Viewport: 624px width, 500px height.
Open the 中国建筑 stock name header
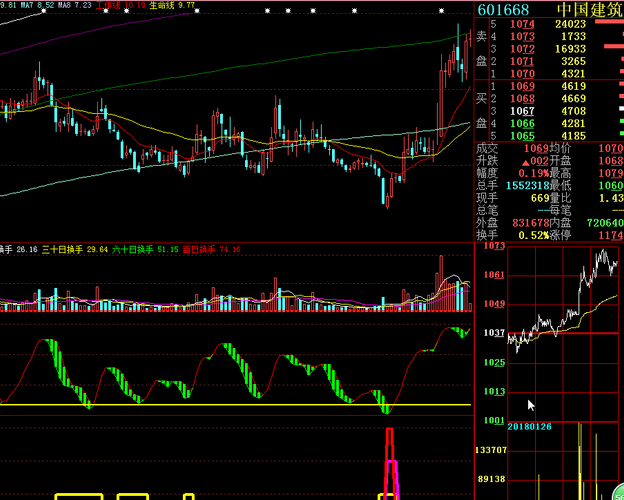[x=590, y=10]
